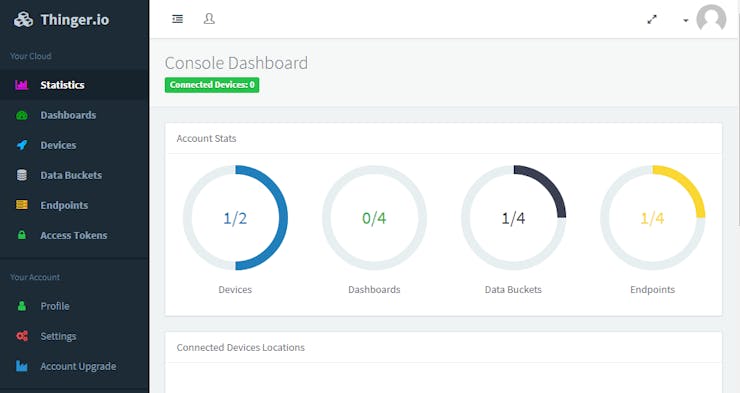The width and height of the screenshot is (740, 393).
Task: Click the Thinger.io logo icon
Action: pyautogui.click(x=23, y=19)
